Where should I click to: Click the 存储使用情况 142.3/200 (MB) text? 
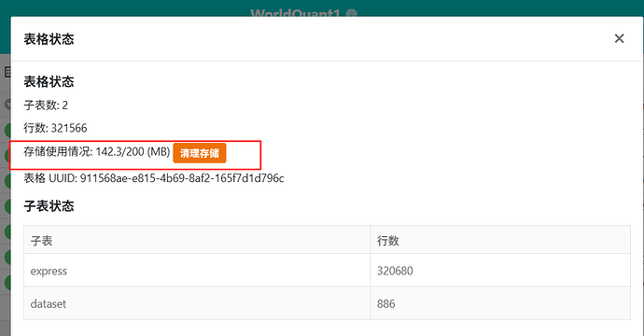pyautogui.click(x=97, y=151)
